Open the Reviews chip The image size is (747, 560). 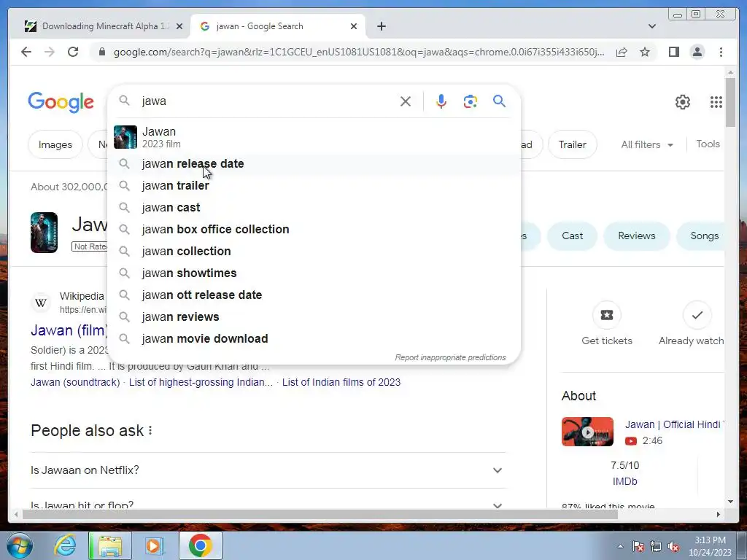pyautogui.click(x=636, y=236)
